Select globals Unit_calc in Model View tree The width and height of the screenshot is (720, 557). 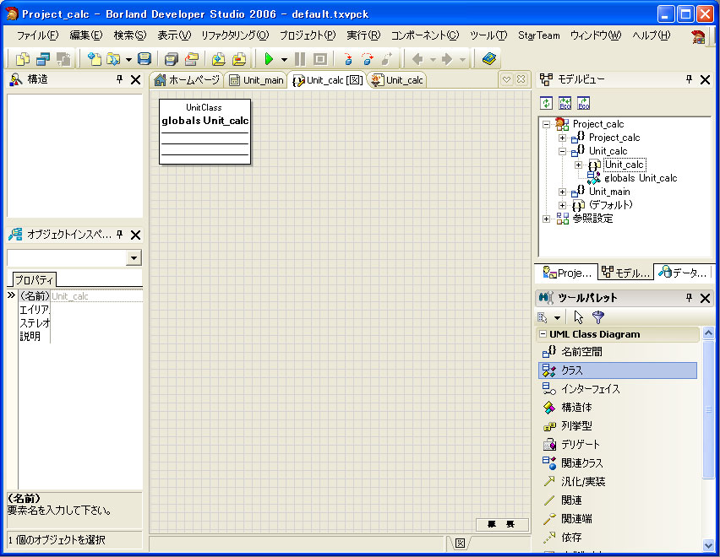pyautogui.click(x=640, y=178)
